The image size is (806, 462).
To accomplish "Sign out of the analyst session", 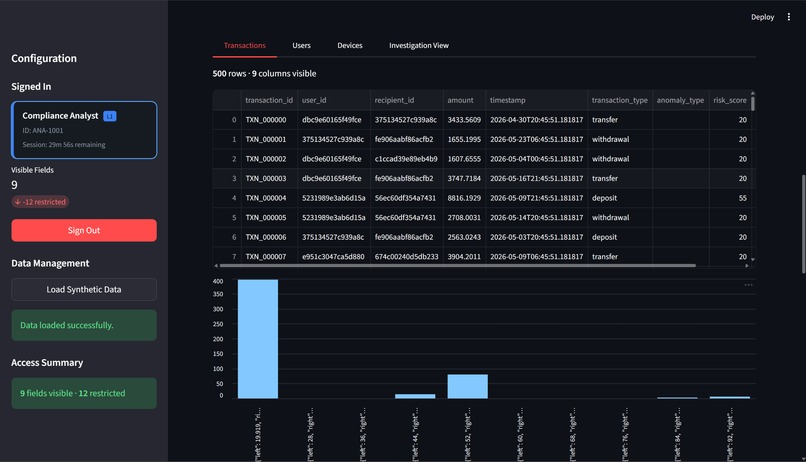I will (84, 230).
